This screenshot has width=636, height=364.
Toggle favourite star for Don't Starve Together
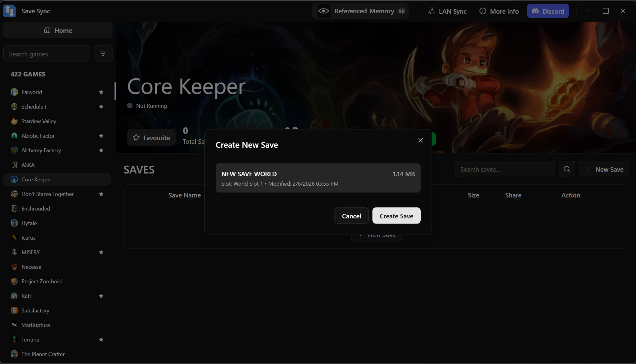(x=101, y=194)
